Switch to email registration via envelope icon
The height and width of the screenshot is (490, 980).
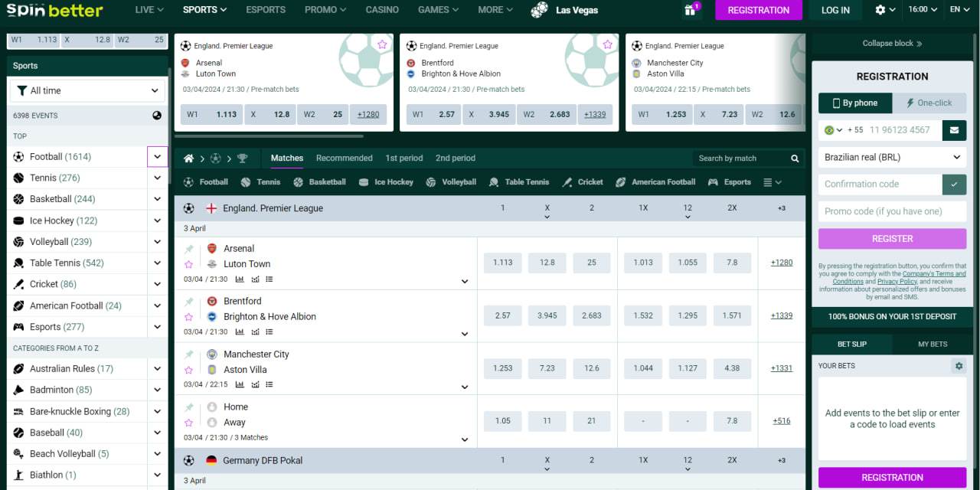954,130
